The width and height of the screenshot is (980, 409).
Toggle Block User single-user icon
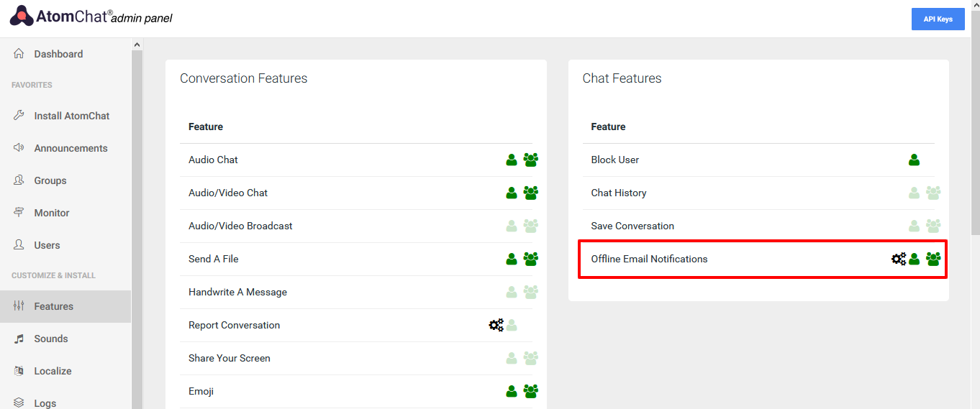[914, 160]
